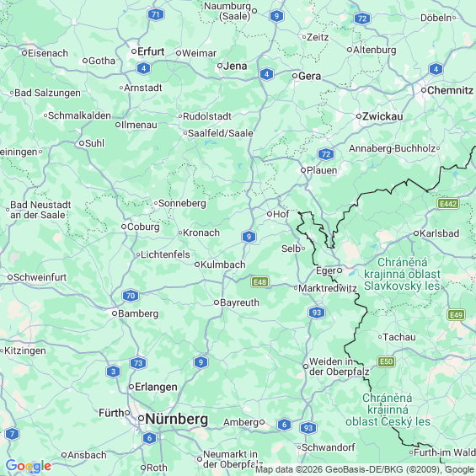
Task: Click the Nürnberg city label
Action: click(x=177, y=420)
